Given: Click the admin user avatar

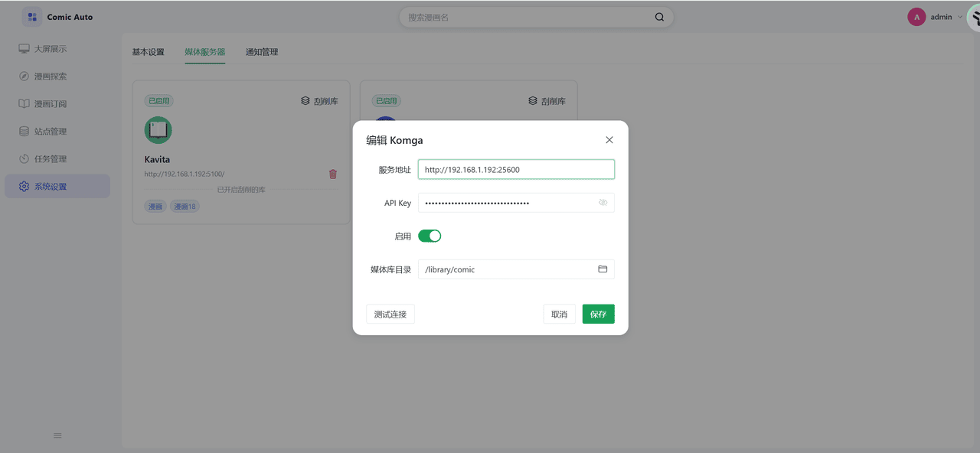Looking at the screenshot, I should (x=916, y=17).
